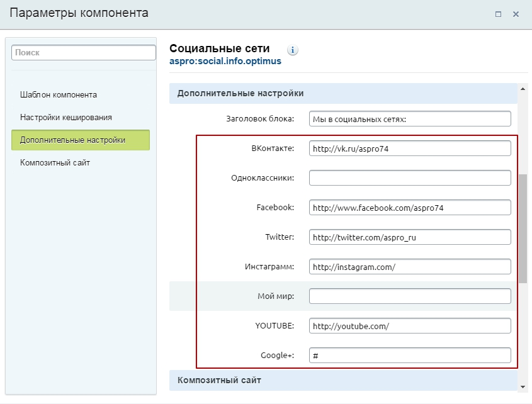532x404 pixels.
Task: Click the ВКонтакте URL field
Action: pyautogui.click(x=410, y=149)
